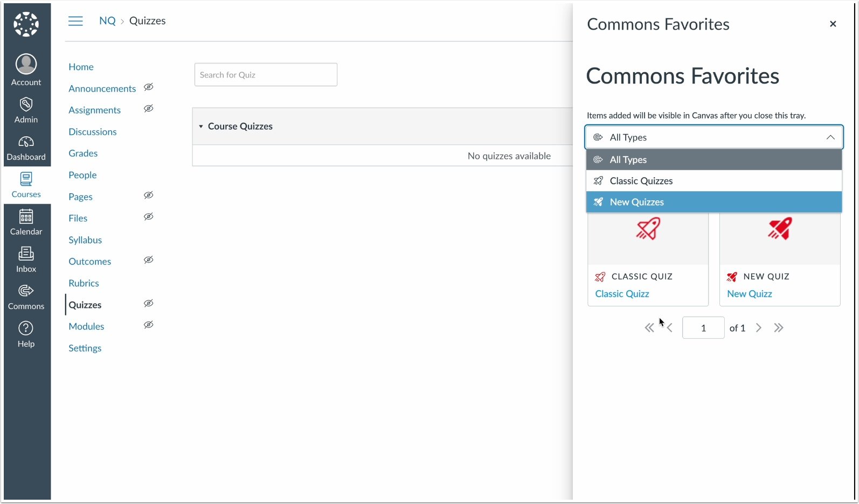Open Files in course navigation
This screenshot has width=859, height=504.
[x=78, y=218]
